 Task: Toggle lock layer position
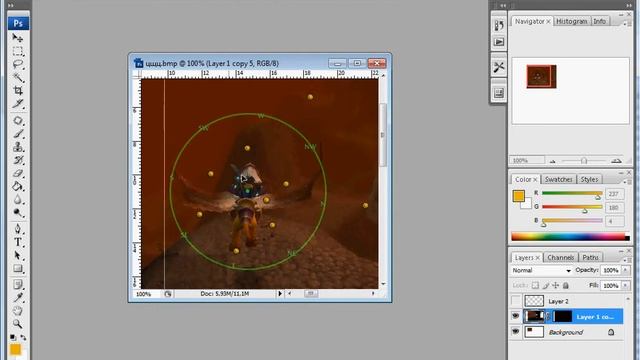click(556, 285)
